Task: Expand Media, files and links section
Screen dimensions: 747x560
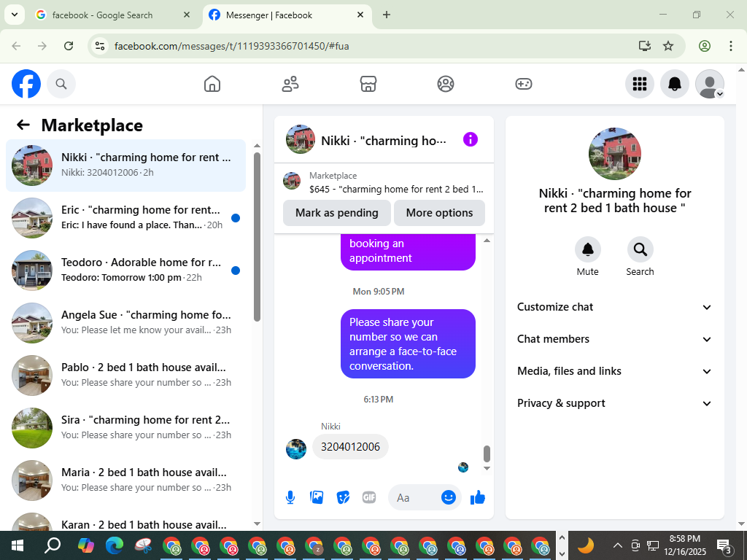Action: (614, 371)
